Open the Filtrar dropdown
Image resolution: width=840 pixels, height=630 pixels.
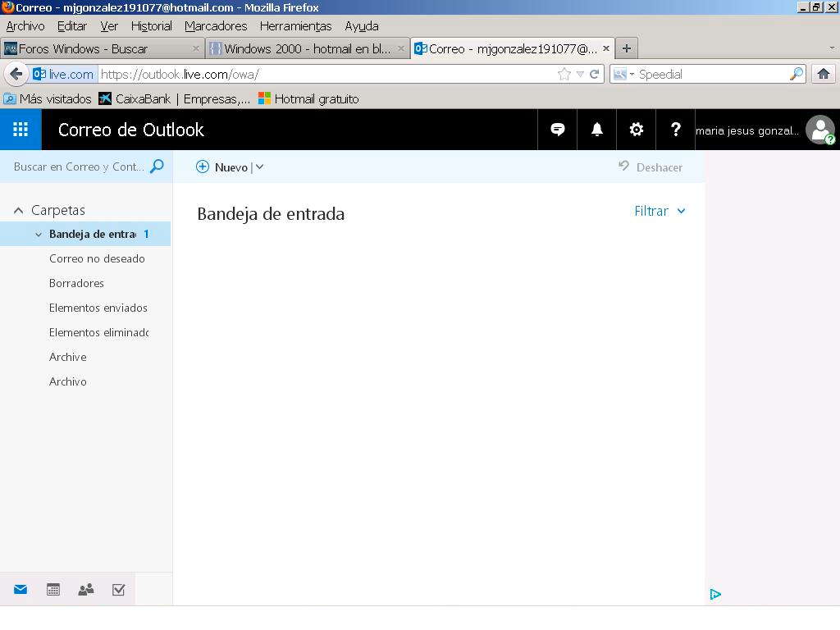(660, 211)
